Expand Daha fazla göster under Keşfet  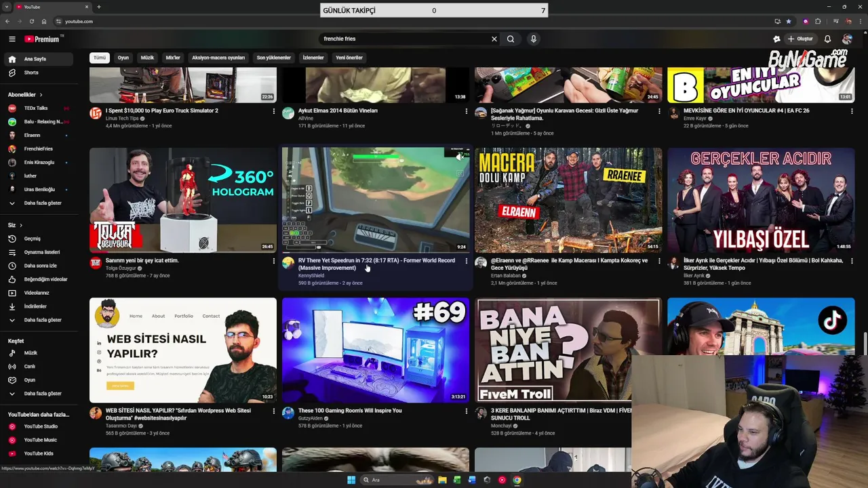pos(38,393)
